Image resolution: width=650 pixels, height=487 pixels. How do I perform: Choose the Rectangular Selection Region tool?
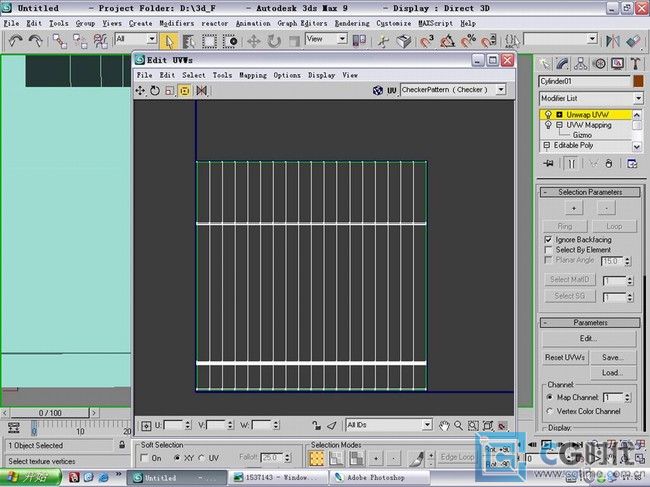pyautogui.click(x=209, y=41)
